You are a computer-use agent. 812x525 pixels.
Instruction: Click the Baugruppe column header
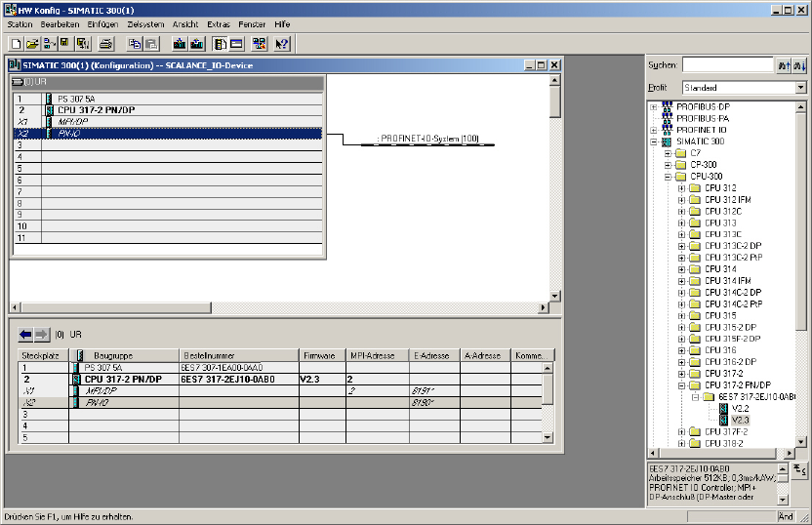coord(124,356)
